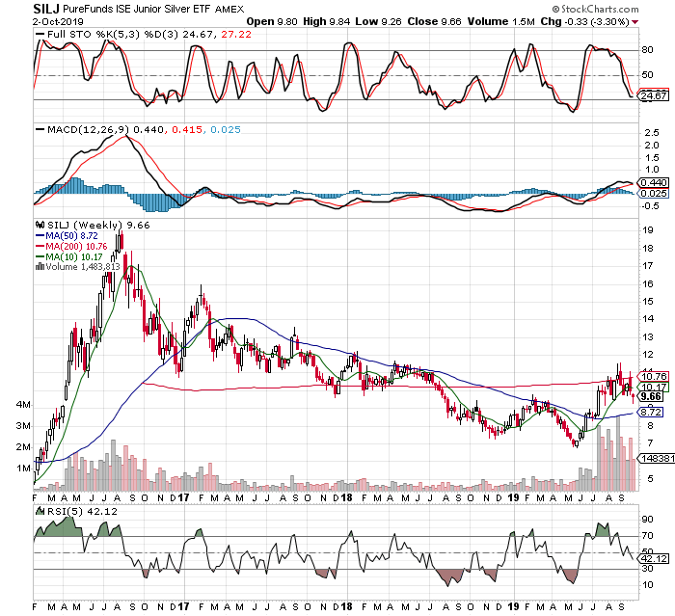Click the 0.025 histogram value tag on the right axis
The height and width of the screenshot is (616, 675).
(x=654, y=194)
